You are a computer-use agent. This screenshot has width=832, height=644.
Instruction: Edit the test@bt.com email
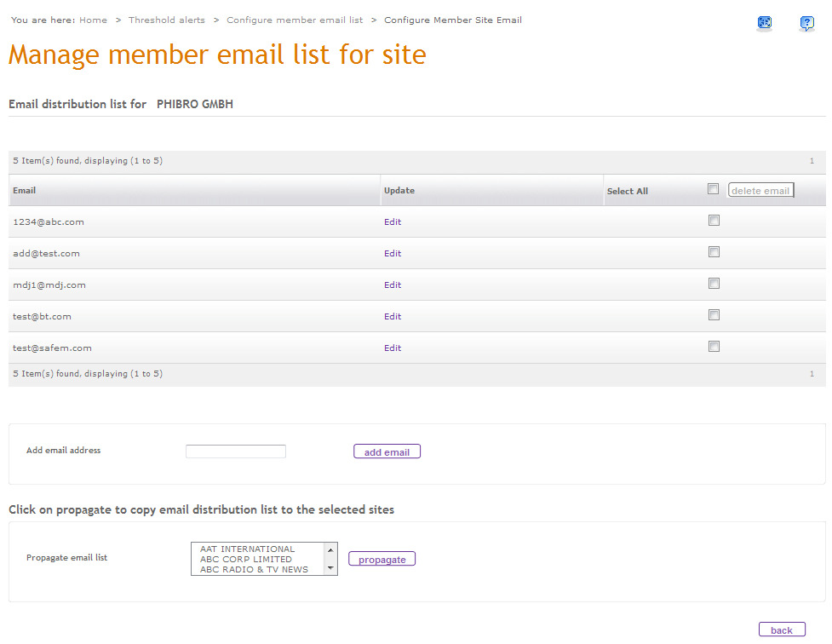pyautogui.click(x=393, y=316)
